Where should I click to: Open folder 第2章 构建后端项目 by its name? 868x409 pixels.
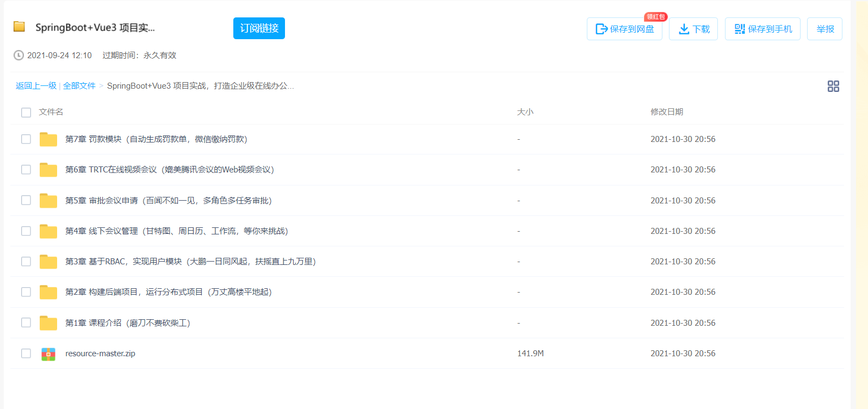169,292
